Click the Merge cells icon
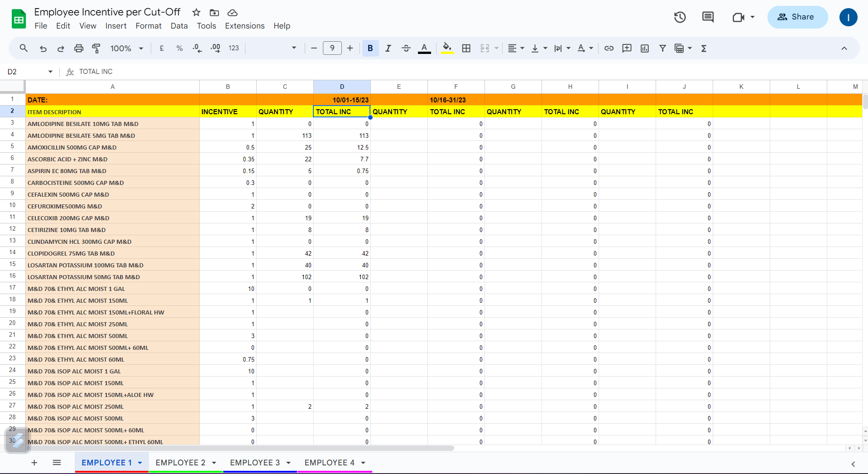 [x=485, y=48]
